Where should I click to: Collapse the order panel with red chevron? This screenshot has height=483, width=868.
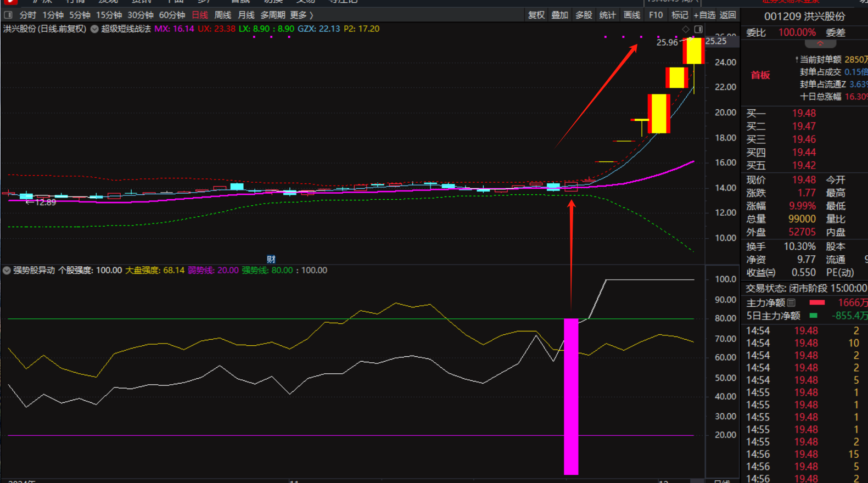(x=820, y=44)
